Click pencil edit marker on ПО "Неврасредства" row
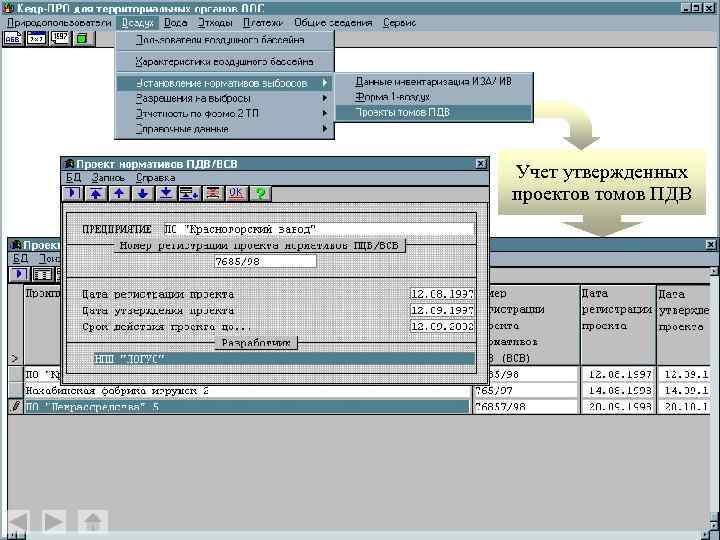Image resolution: width=720 pixels, height=540 pixels. 16,406
